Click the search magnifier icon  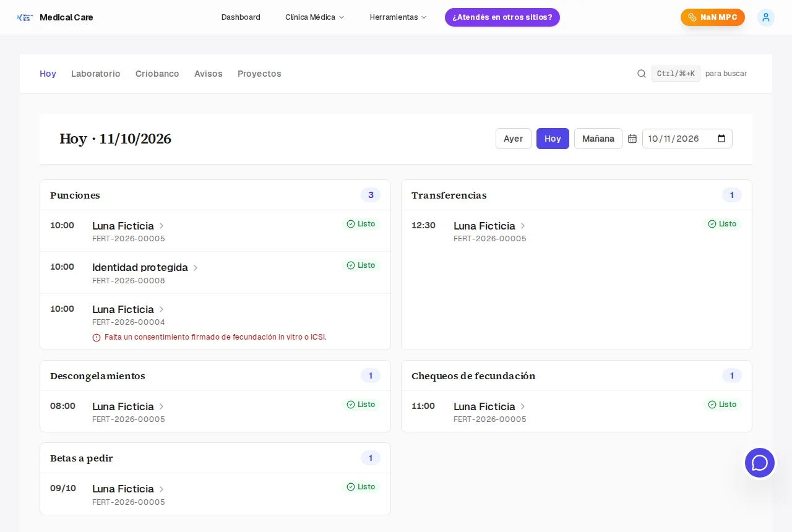(642, 74)
